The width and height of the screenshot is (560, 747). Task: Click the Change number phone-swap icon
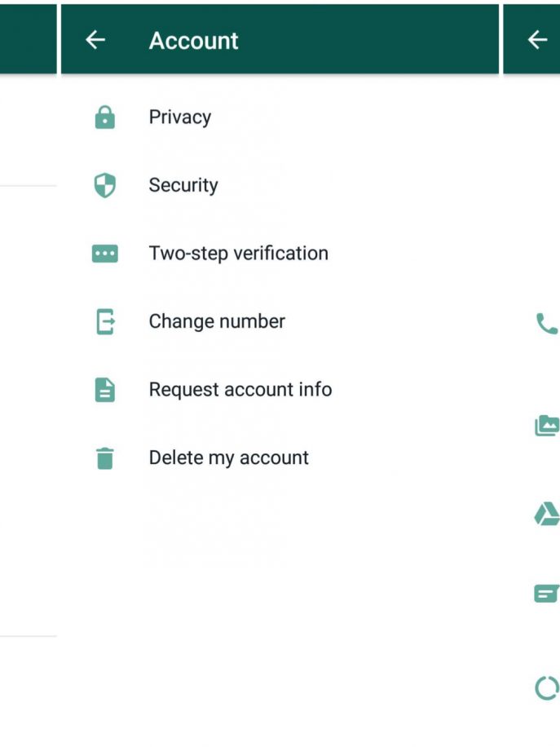[x=105, y=322]
